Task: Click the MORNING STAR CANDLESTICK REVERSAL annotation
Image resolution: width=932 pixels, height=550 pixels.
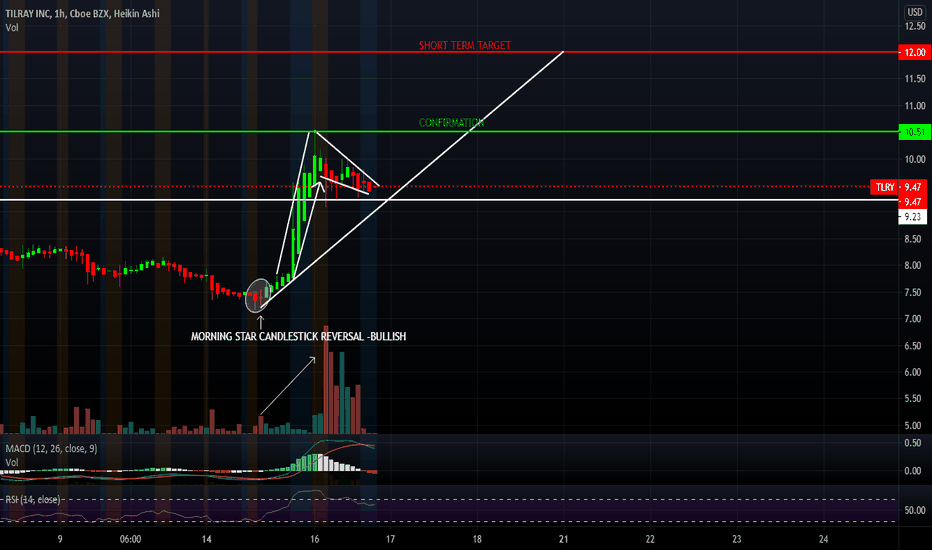Action: pyautogui.click(x=298, y=336)
